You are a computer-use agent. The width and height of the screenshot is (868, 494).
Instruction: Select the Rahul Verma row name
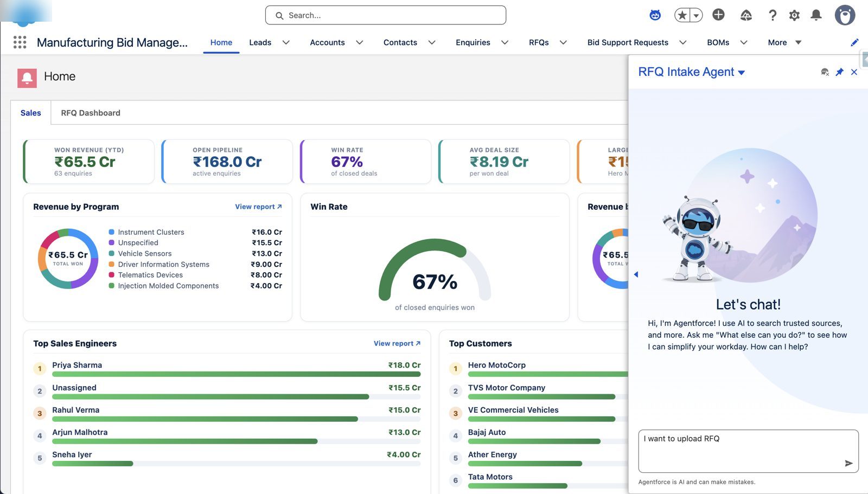coord(76,410)
